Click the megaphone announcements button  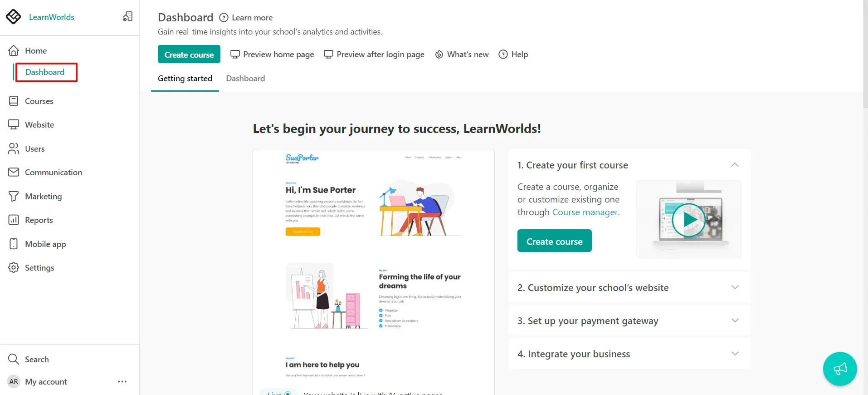pos(839,369)
